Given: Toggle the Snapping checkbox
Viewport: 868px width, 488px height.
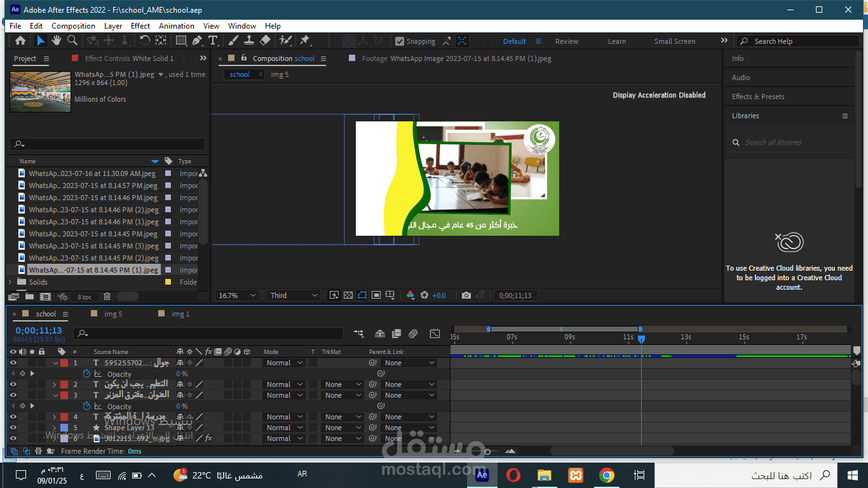Looking at the screenshot, I should (400, 41).
